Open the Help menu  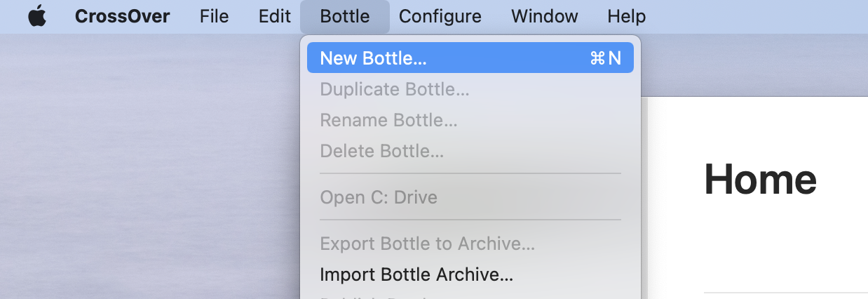click(626, 16)
